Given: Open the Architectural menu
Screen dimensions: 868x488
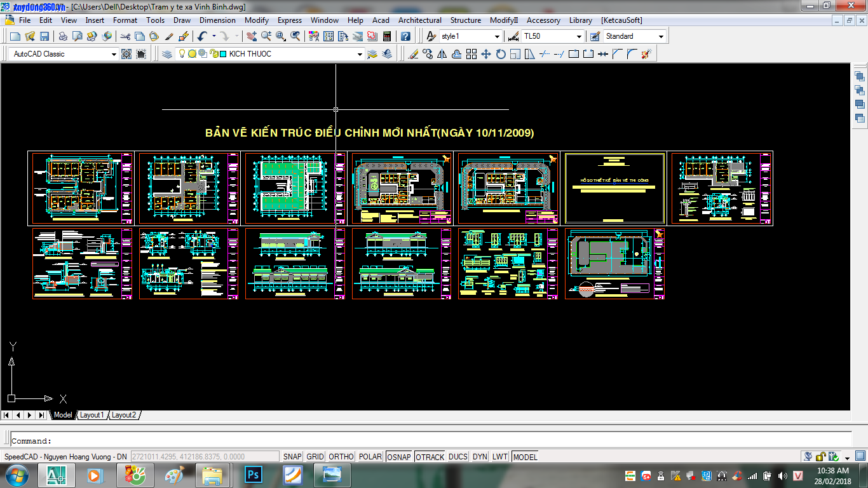Looking at the screenshot, I should 420,20.
